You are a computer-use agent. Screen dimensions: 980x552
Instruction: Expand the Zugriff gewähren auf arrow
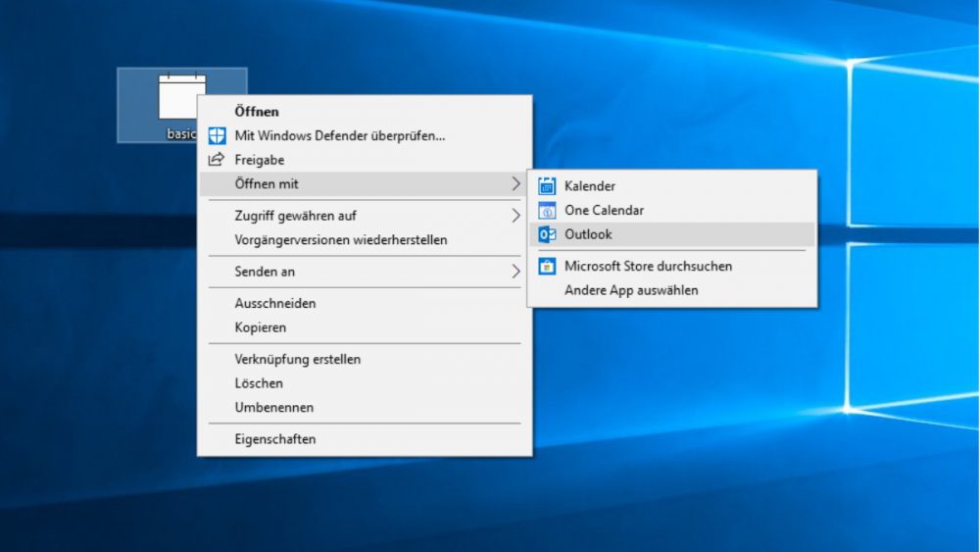pos(515,216)
